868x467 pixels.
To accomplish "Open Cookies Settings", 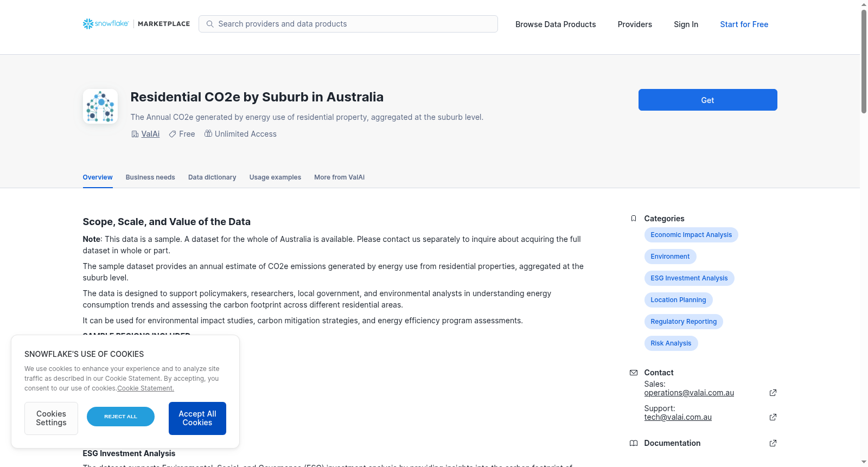I will click(x=51, y=418).
